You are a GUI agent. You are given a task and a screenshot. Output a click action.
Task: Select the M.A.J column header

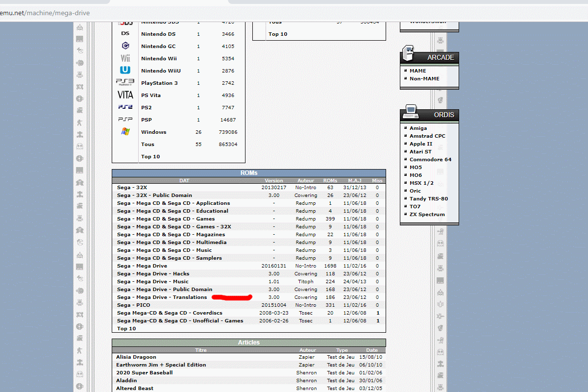(354, 181)
